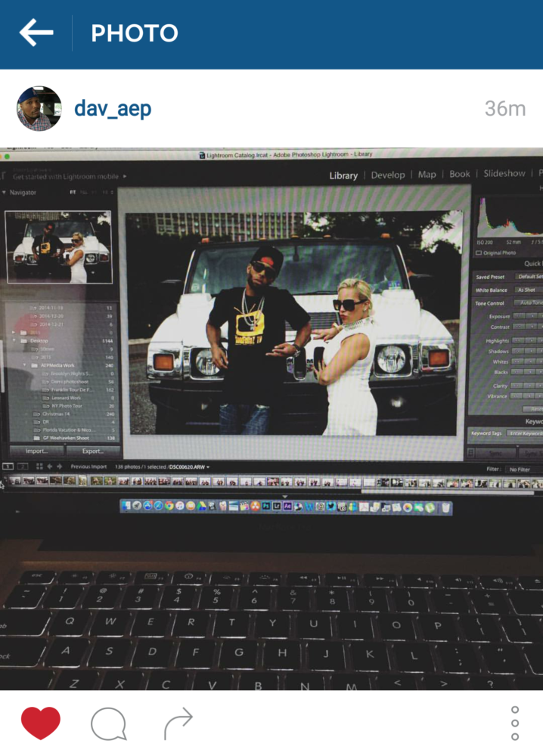Click the Export button

(92, 451)
